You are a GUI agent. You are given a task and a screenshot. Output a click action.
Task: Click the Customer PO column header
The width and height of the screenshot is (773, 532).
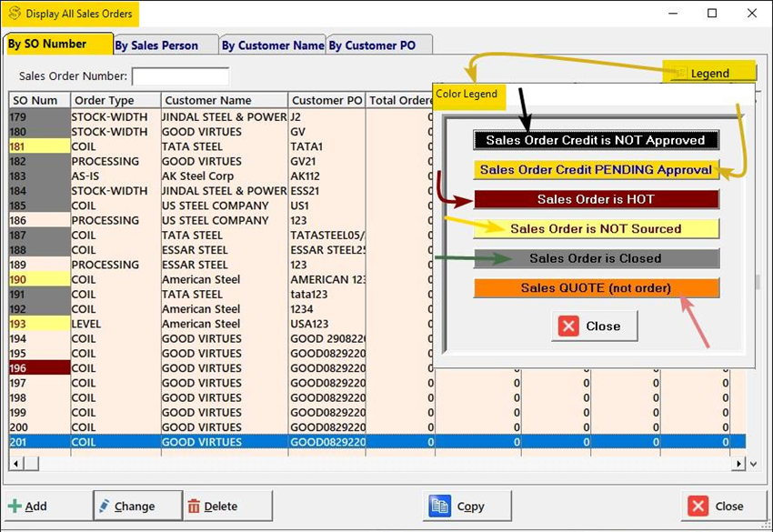click(326, 100)
